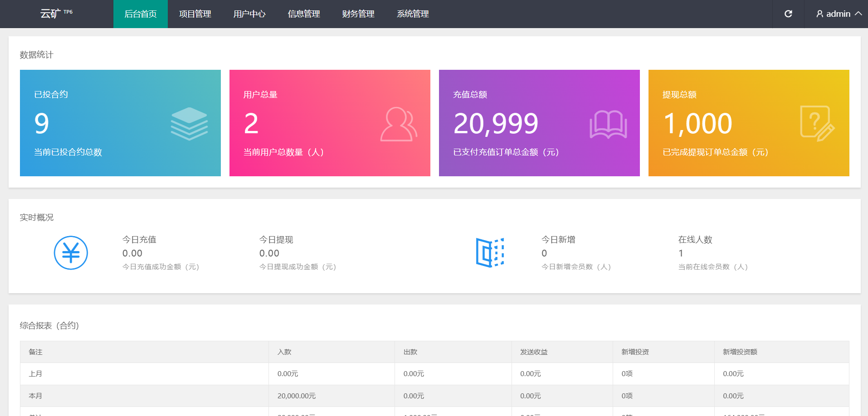Click the 今日充值 label
Viewport: 868px width, 416px height.
point(139,240)
